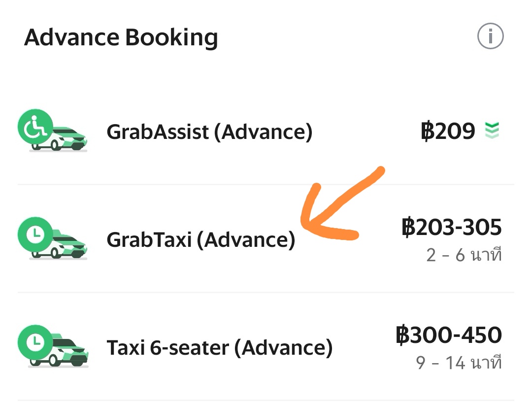Select the GrabAssist (Advance) option label
532x404 pixels.
coord(209,132)
